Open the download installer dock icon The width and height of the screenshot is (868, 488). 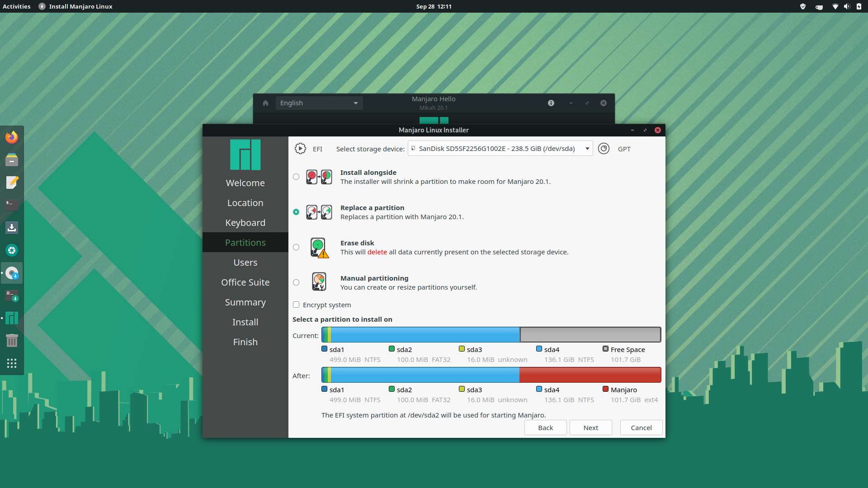tap(12, 227)
